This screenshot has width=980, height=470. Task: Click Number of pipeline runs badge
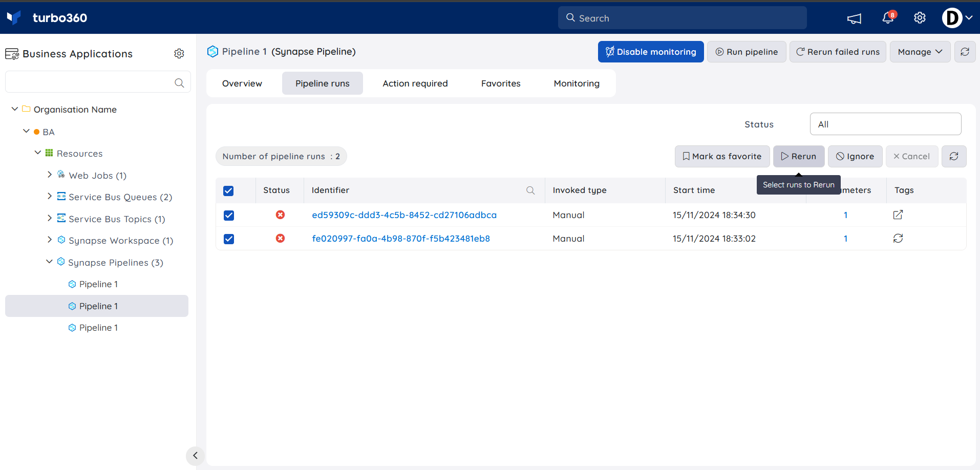pos(281,156)
